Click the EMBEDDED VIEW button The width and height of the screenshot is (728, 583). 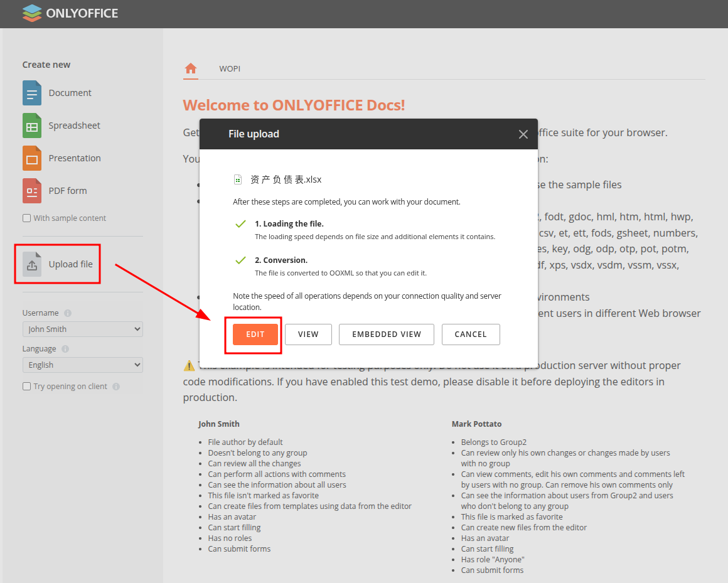(387, 334)
